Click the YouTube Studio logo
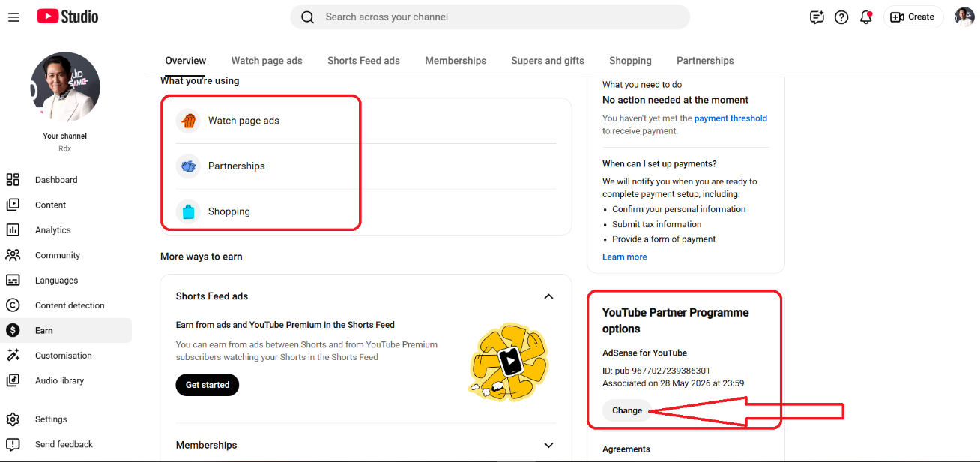The image size is (980, 462). [67, 16]
